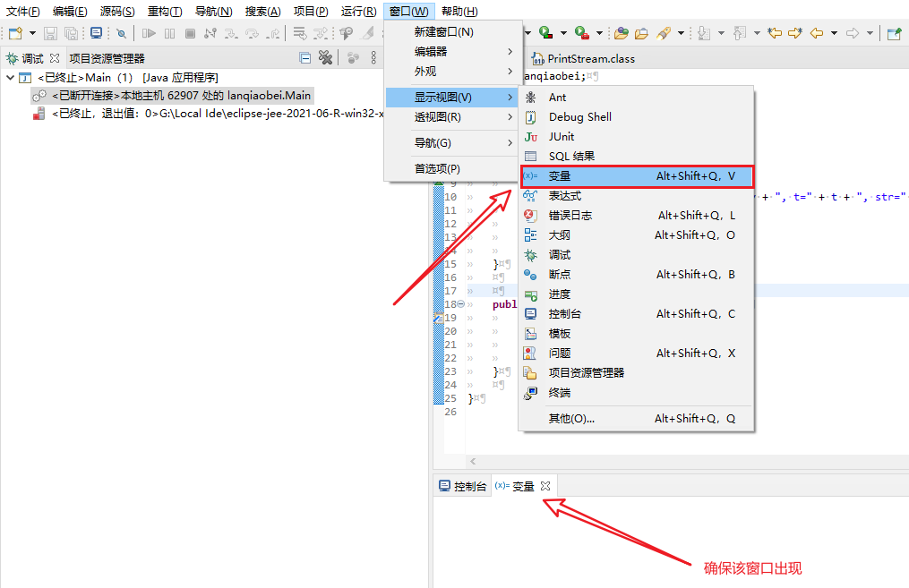Click the Open Perspective icon
This screenshot has height=588, width=909.
[x=894, y=33]
